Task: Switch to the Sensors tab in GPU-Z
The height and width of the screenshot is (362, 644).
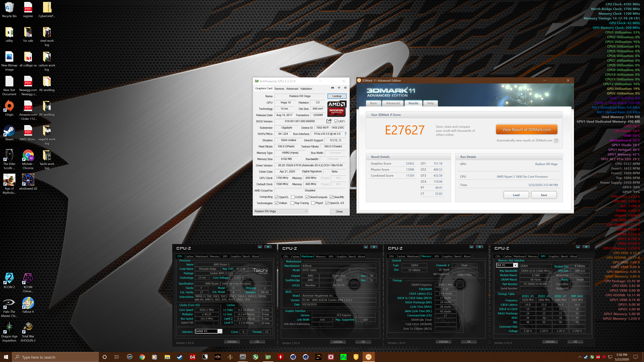Action: 279,89
